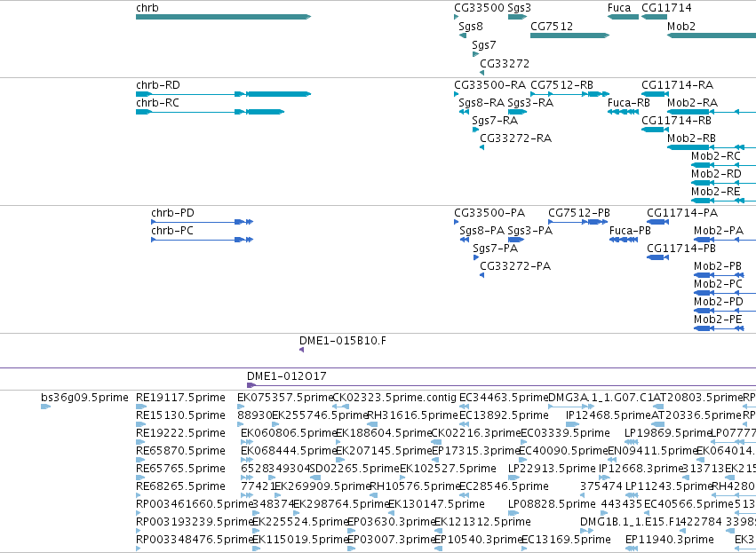Viewport: 756px width, 553px height.
Task: Select the CG33272 gene arrow
Action: pos(482,73)
